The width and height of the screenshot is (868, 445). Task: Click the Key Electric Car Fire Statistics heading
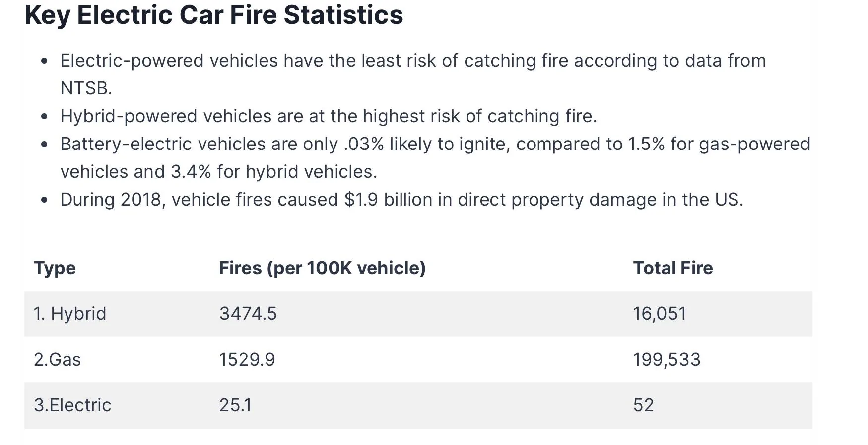click(214, 15)
